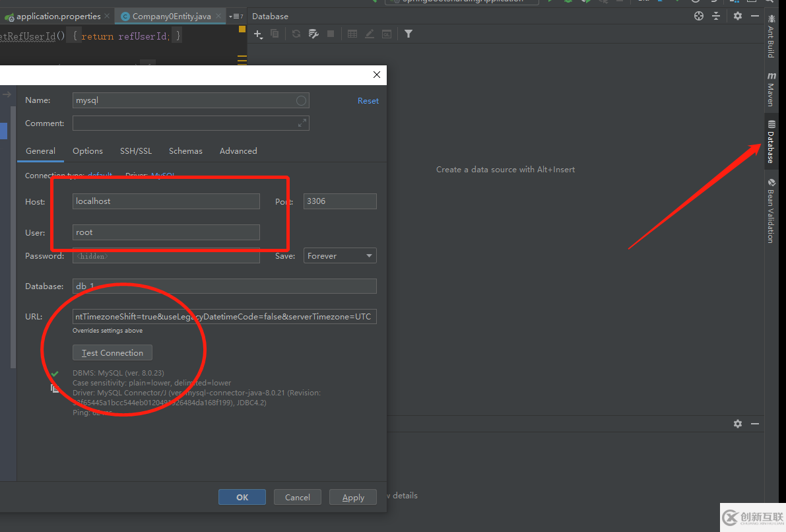This screenshot has height=532, width=786.
Task: Click the Refresh icon in Database toolbar
Action: click(296, 34)
